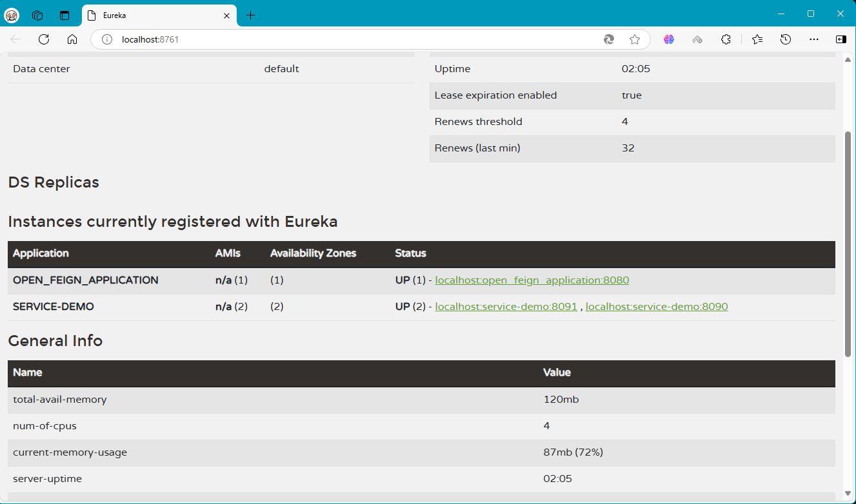Open browser History icon
This screenshot has width=856, height=504.
click(x=786, y=39)
